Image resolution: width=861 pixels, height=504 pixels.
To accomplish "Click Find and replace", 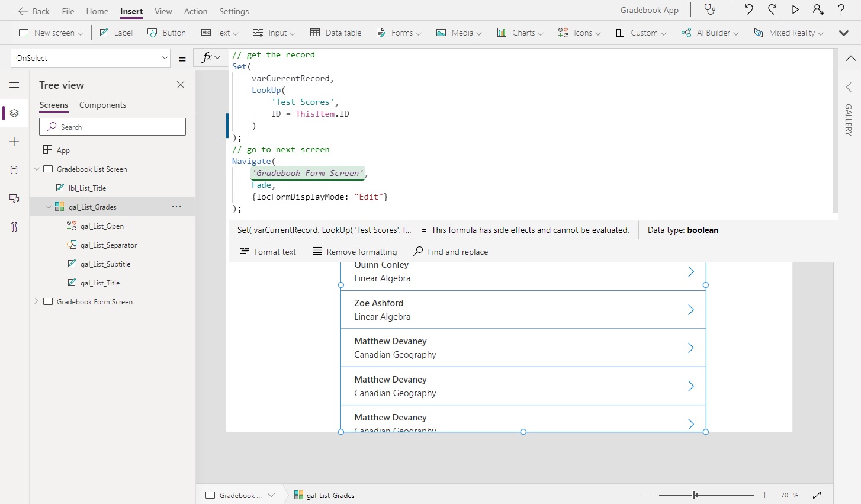I will coord(451,251).
